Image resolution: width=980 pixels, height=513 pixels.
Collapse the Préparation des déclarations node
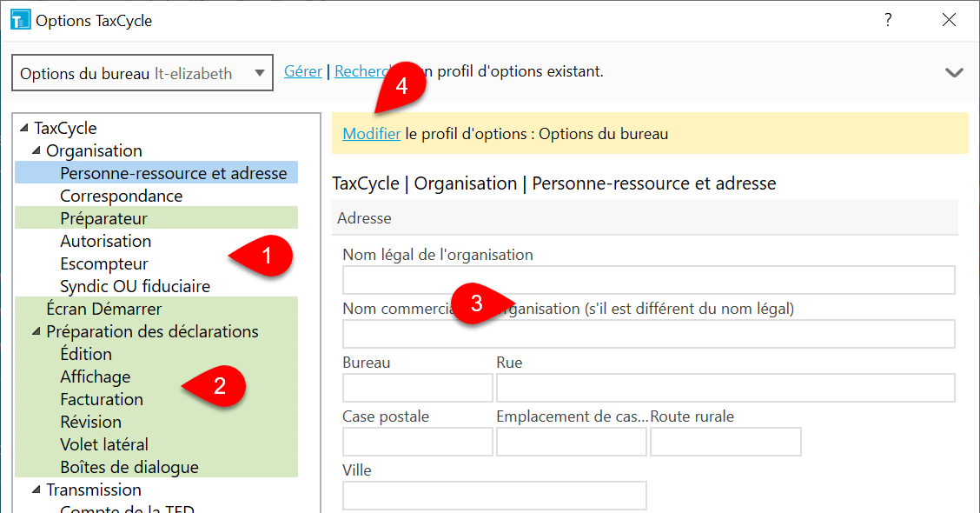pyautogui.click(x=36, y=331)
